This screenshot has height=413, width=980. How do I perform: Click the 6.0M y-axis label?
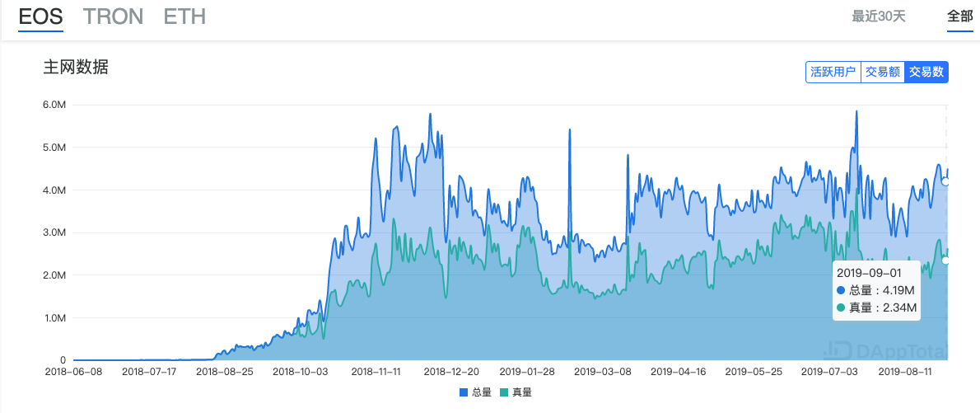54,105
